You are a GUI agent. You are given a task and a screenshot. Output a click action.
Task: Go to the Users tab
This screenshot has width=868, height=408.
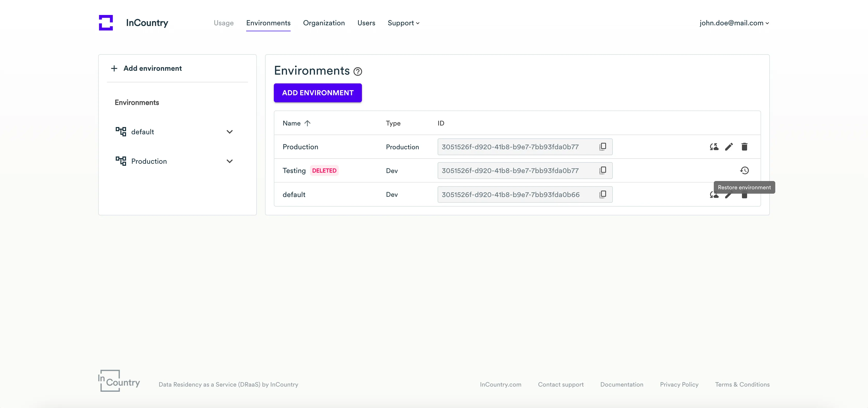click(366, 23)
